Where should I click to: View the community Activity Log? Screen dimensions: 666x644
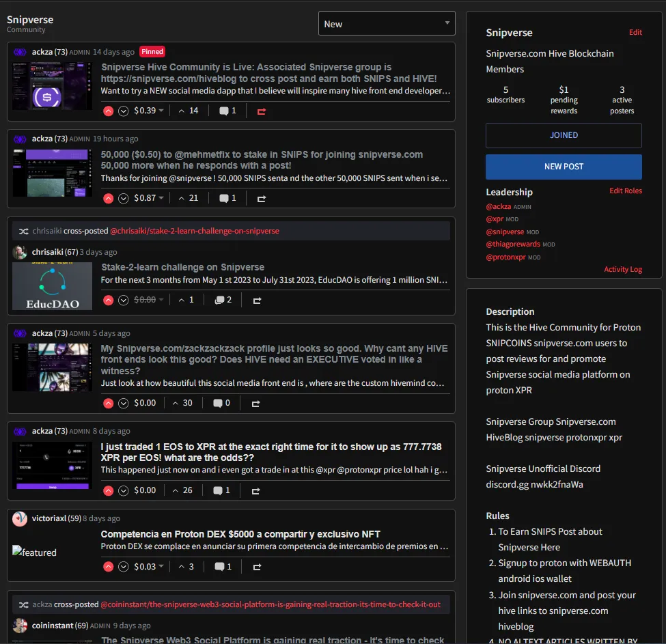click(x=623, y=269)
